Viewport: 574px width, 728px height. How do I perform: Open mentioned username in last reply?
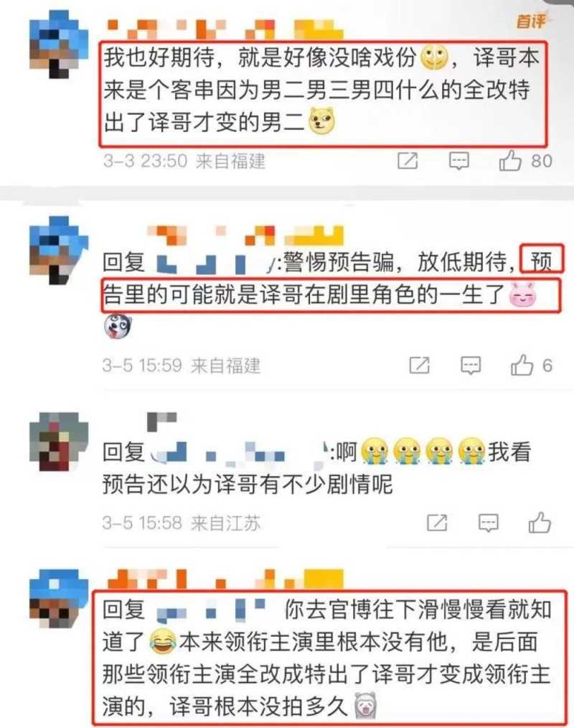211,610
